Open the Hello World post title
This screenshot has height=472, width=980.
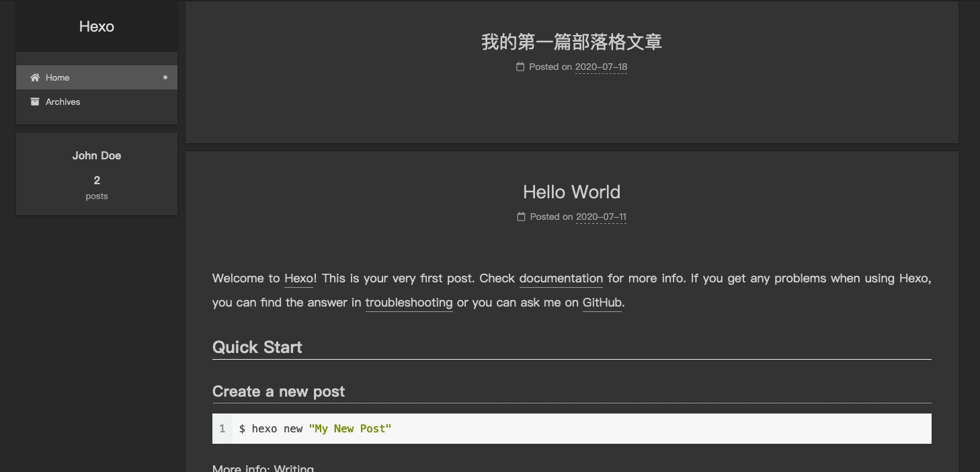(x=571, y=192)
